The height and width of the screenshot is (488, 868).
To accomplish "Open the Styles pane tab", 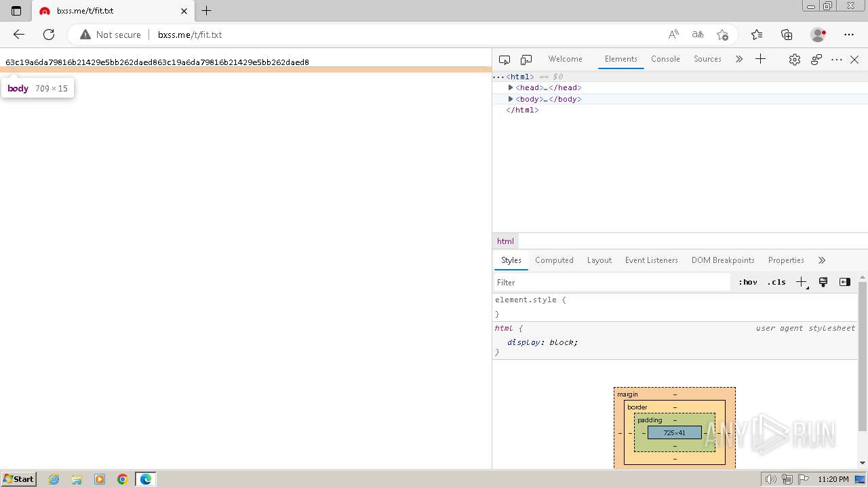I will 511,260.
